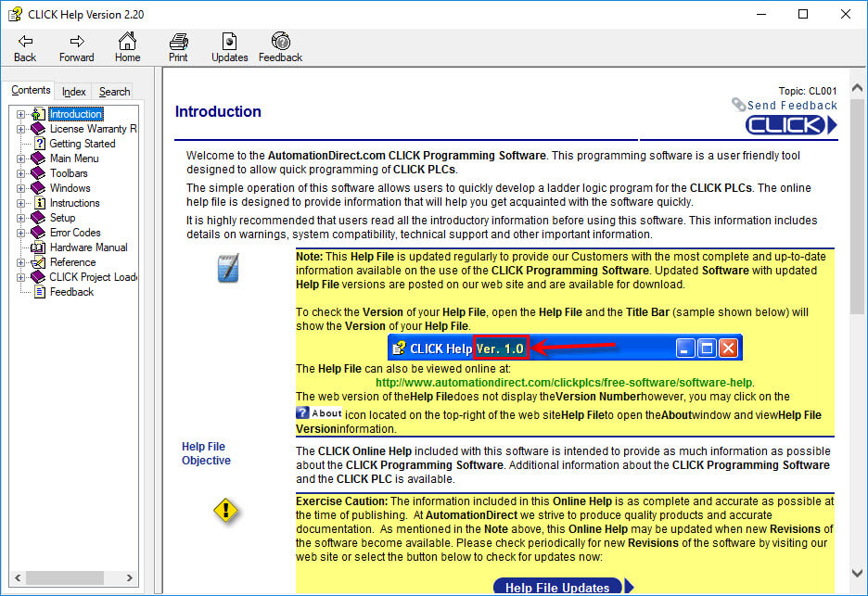Click the Help File Updates button
This screenshot has width=868, height=596.
(x=563, y=587)
